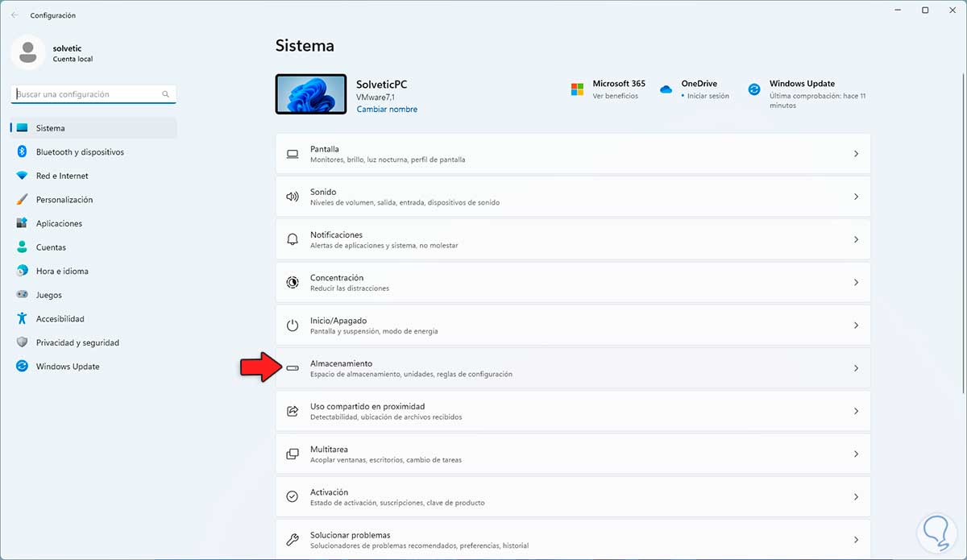Click Privacidad y seguridad label

[x=77, y=342]
